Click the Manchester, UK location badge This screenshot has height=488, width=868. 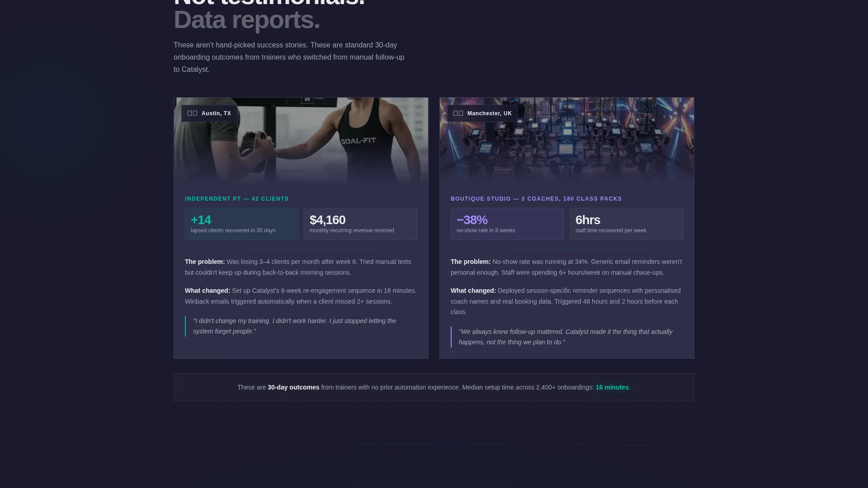click(x=482, y=113)
